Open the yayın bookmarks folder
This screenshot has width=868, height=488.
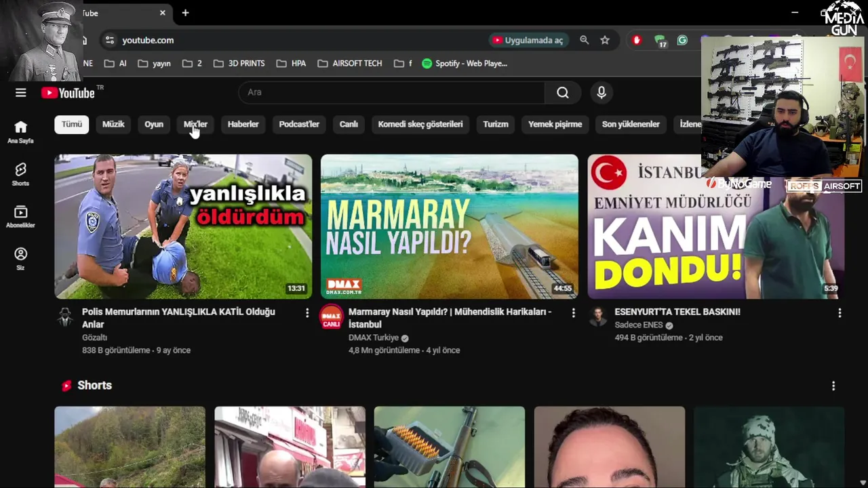pos(154,63)
